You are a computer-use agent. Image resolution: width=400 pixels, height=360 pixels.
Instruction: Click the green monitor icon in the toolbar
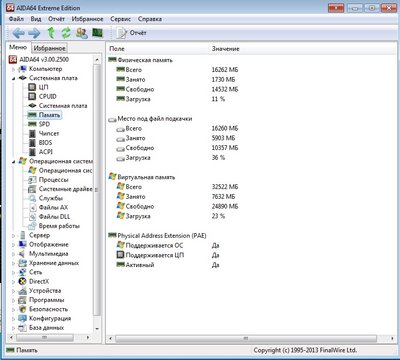coord(97,33)
